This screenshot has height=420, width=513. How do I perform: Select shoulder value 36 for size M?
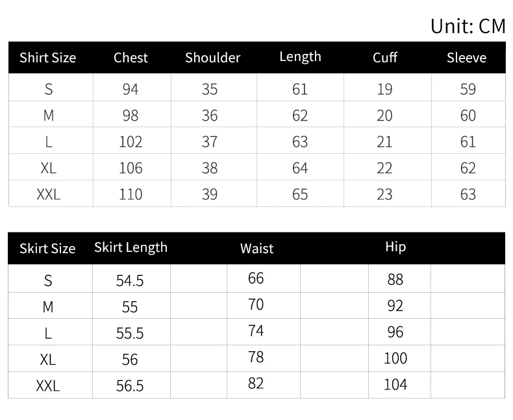click(209, 116)
